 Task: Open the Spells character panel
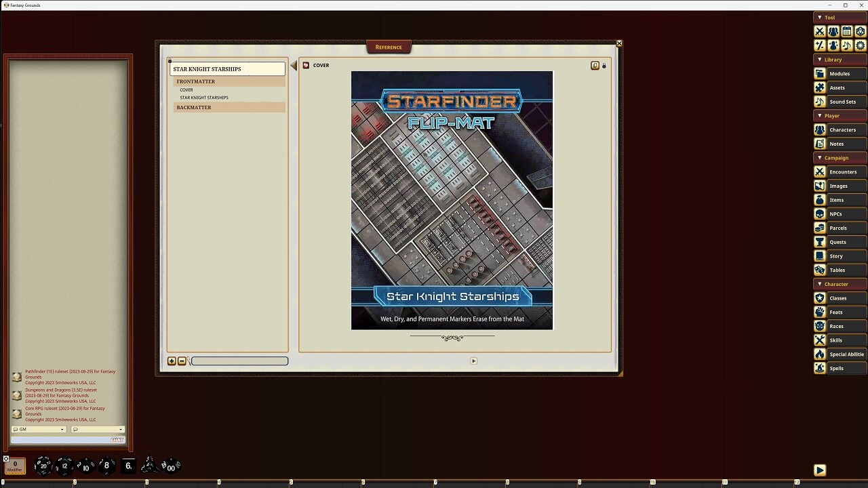pyautogui.click(x=840, y=368)
